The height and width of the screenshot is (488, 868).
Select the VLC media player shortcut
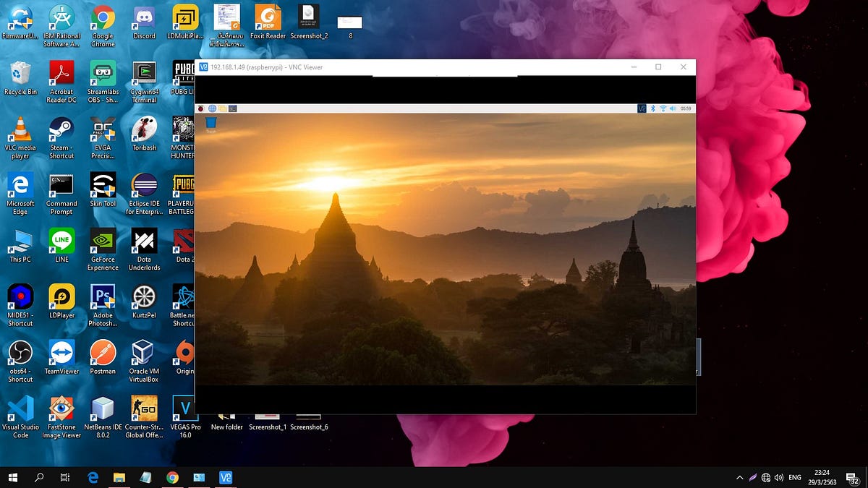[20, 137]
